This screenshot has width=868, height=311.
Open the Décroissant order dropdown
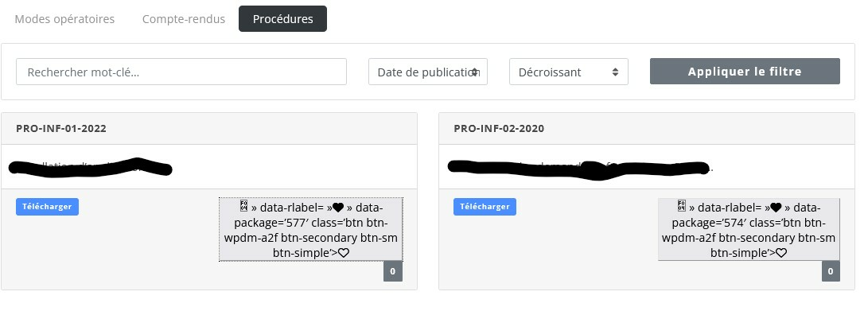pyautogui.click(x=569, y=72)
